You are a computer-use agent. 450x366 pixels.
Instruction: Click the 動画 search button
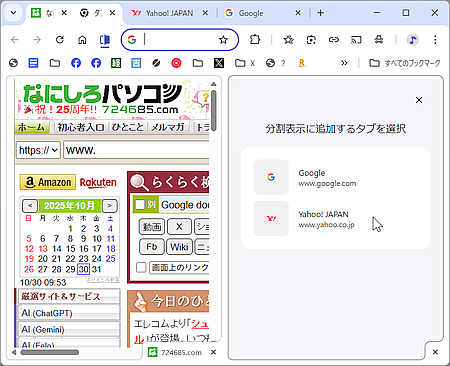pyautogui.click(x=152, y=227)
